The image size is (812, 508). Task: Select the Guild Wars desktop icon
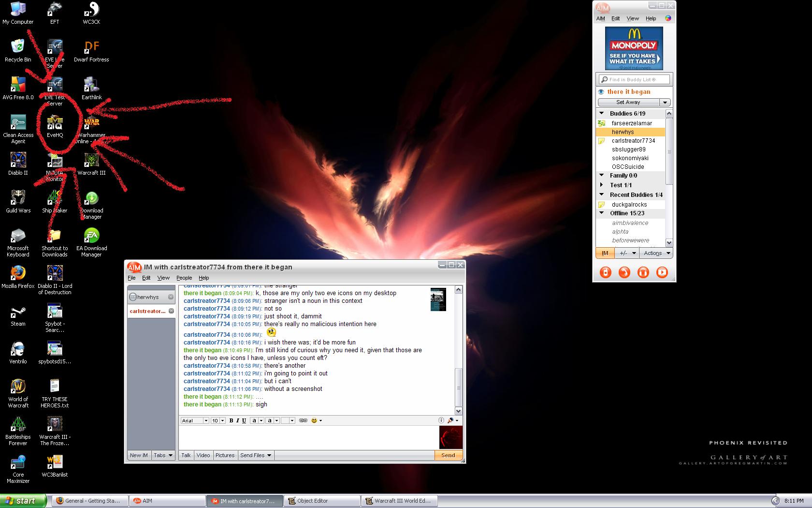(x=18, y=202)
